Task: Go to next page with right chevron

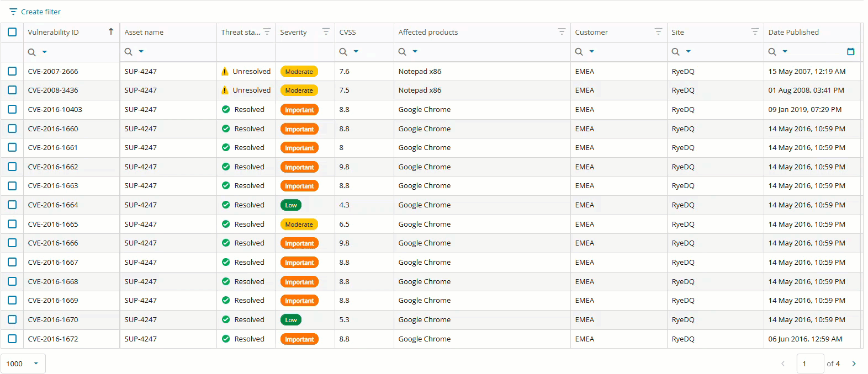Action: [x=854, y=364]
